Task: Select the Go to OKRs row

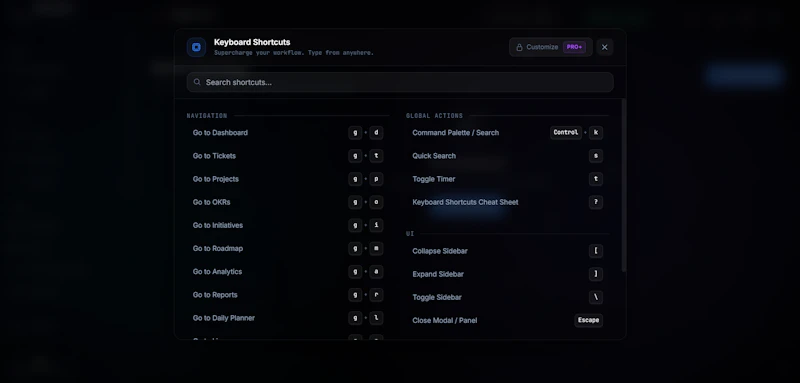Action: (x=288, y=202)
